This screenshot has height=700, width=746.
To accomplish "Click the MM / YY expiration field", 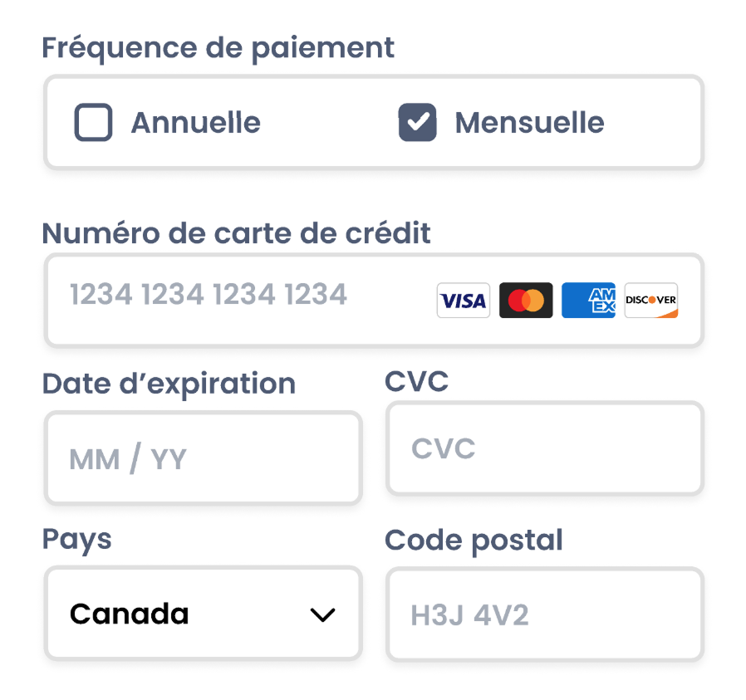I will pos(203,458).
